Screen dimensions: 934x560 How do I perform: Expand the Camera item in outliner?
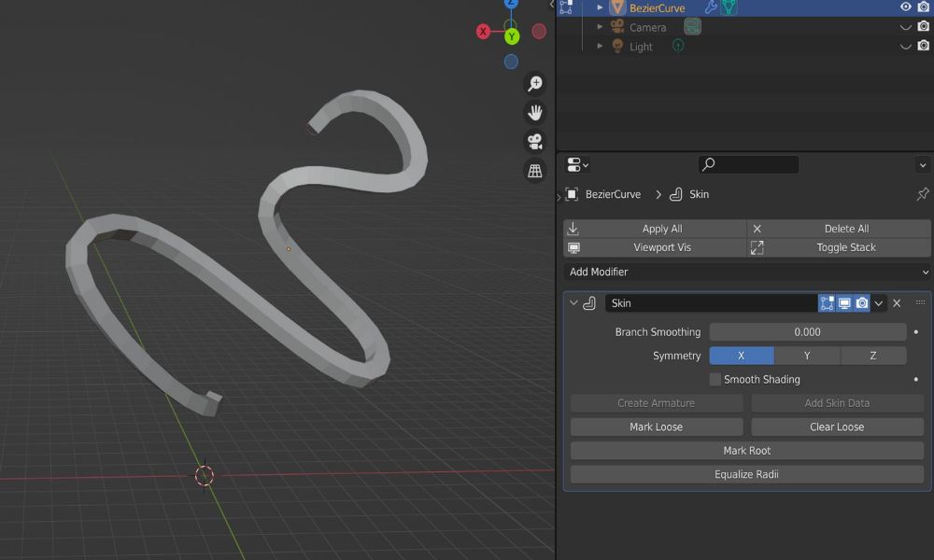click(600, 27)
